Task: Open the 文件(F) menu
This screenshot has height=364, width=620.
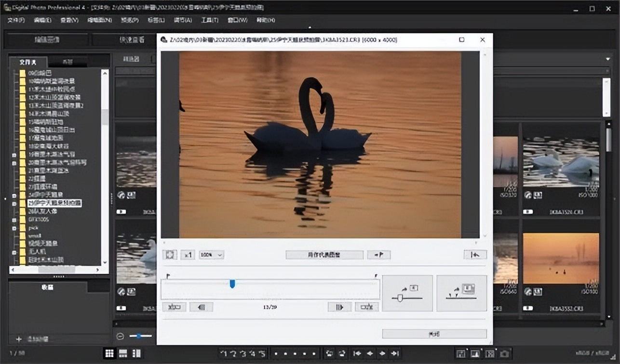Action: point(16,20)
